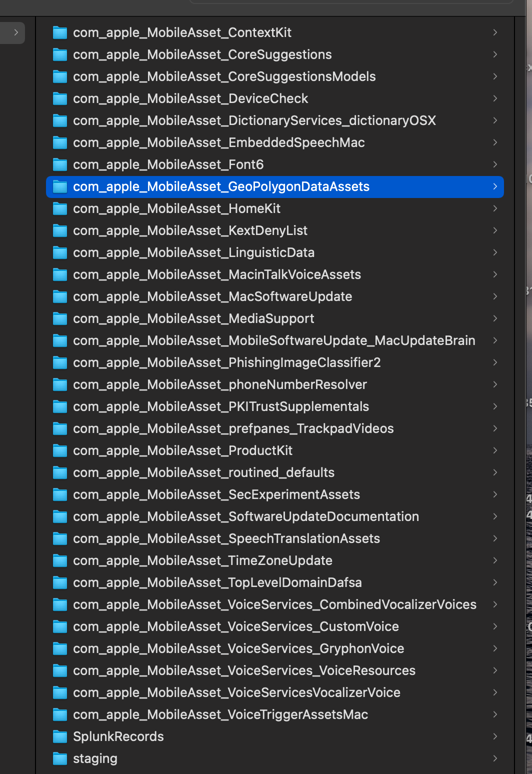532x774 pixels.
Task: Click the chevron in the left-hand column
Action: pyautogui.click(x=16, y=32)
